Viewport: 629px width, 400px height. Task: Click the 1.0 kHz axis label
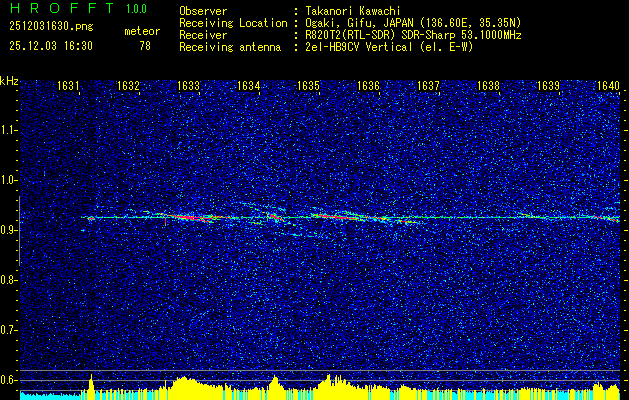coord(8,180)
